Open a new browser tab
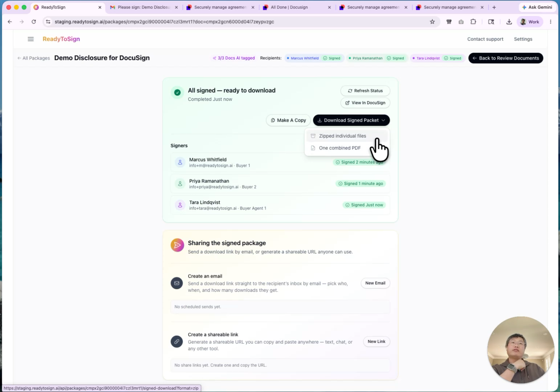Image resolution: width=560 pixels, height=392 pixels. click(494, 7)
